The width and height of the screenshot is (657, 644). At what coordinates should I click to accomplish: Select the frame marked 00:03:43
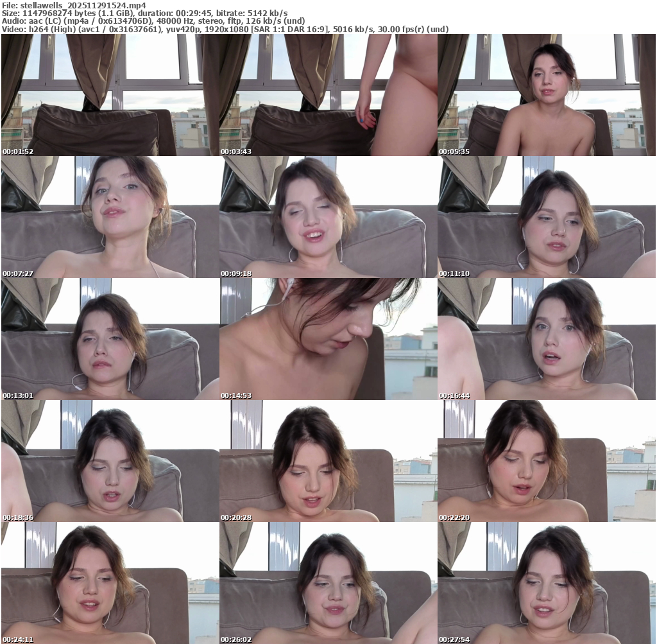328,95
